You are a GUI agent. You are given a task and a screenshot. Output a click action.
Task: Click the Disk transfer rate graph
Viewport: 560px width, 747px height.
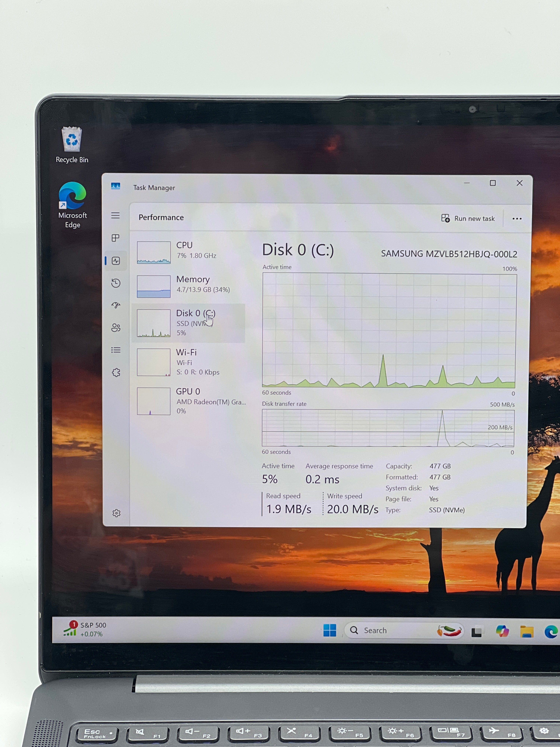388,428
